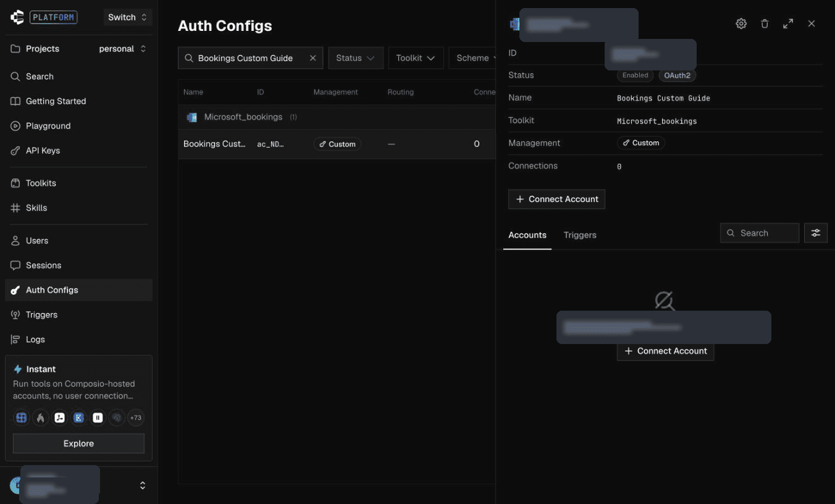Clear the Bookings Custom Guide search text
This screenshot has height=504, width=835.
coord(313,58)
